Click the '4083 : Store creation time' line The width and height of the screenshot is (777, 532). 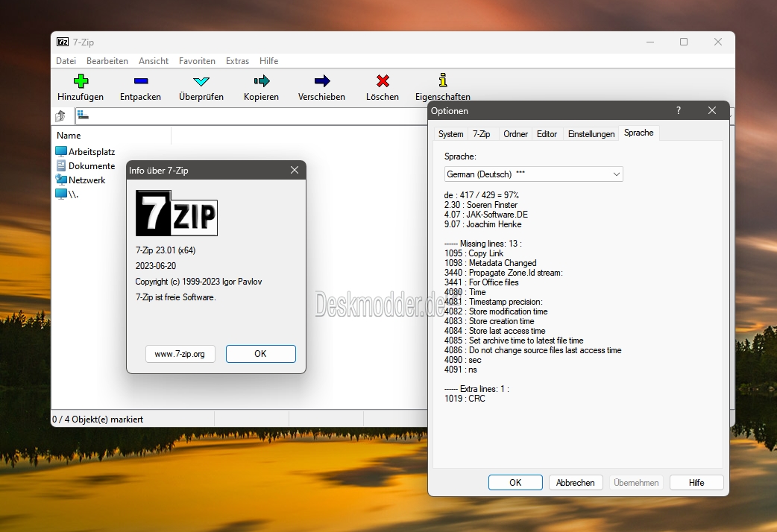pyautogui.click(x=489, y=321)
